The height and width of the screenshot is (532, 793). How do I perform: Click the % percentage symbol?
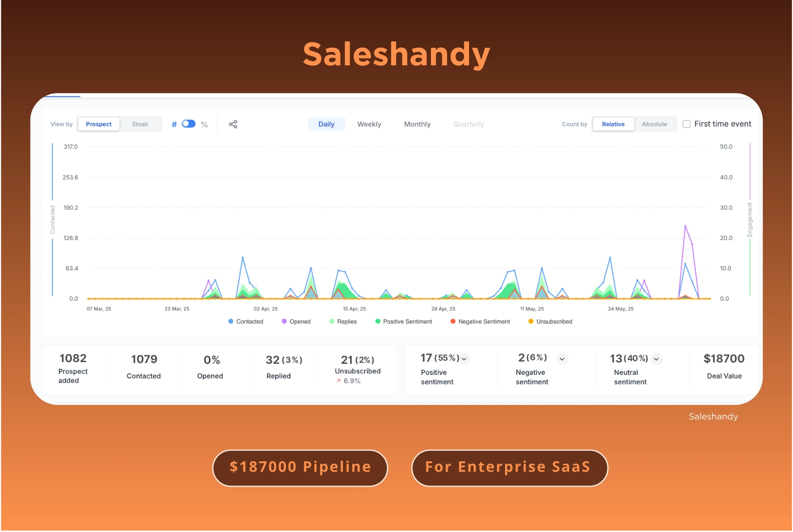(x=204, y=124)
